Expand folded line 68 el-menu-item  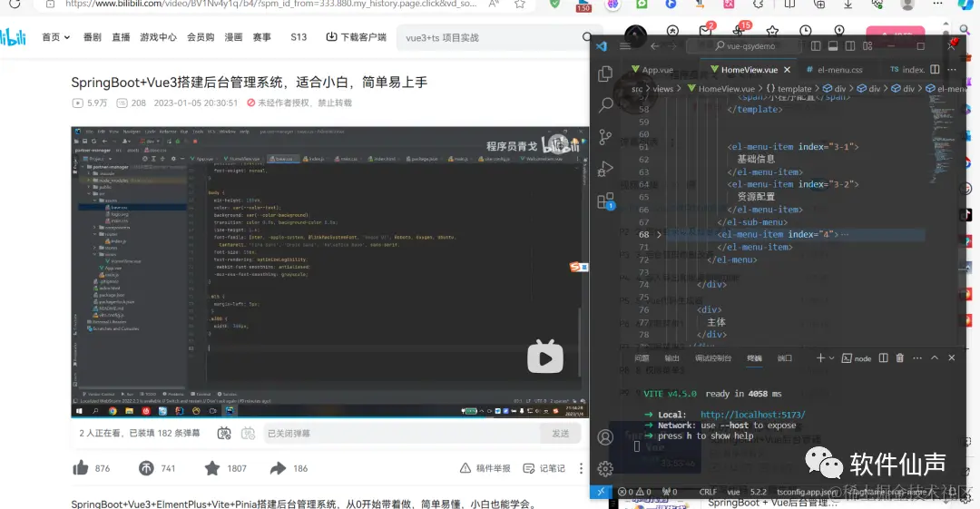[659, 234]
